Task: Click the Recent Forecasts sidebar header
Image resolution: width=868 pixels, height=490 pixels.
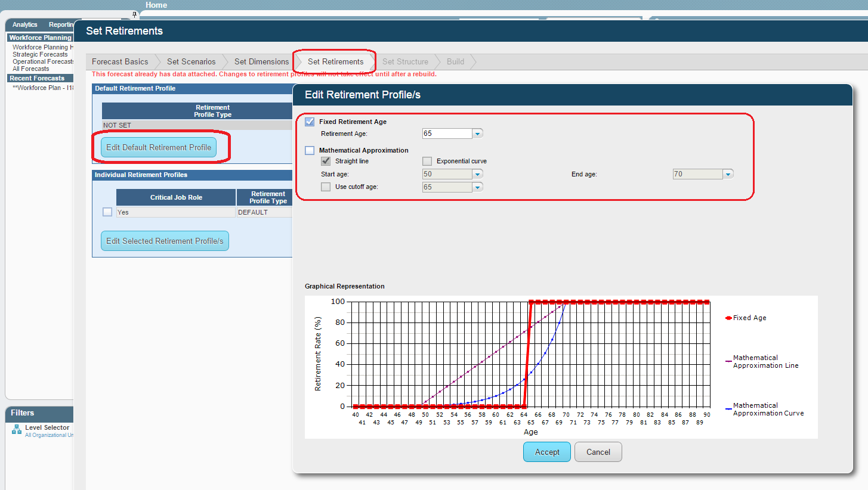Action: click(40, 78)
